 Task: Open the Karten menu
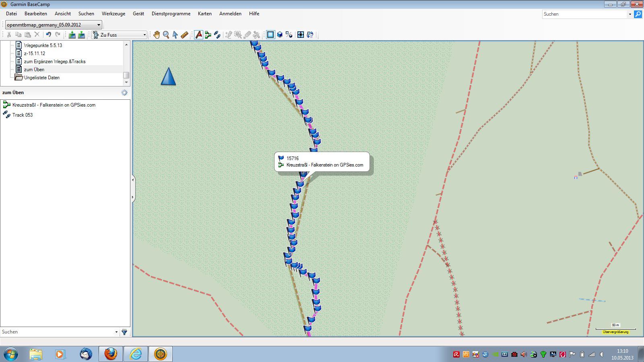click(205, 14)
